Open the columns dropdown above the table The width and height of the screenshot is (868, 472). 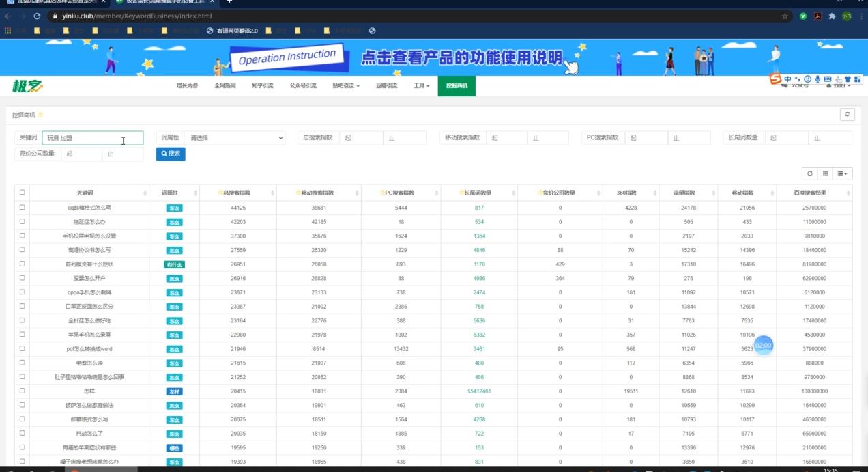tap(843, 173)
